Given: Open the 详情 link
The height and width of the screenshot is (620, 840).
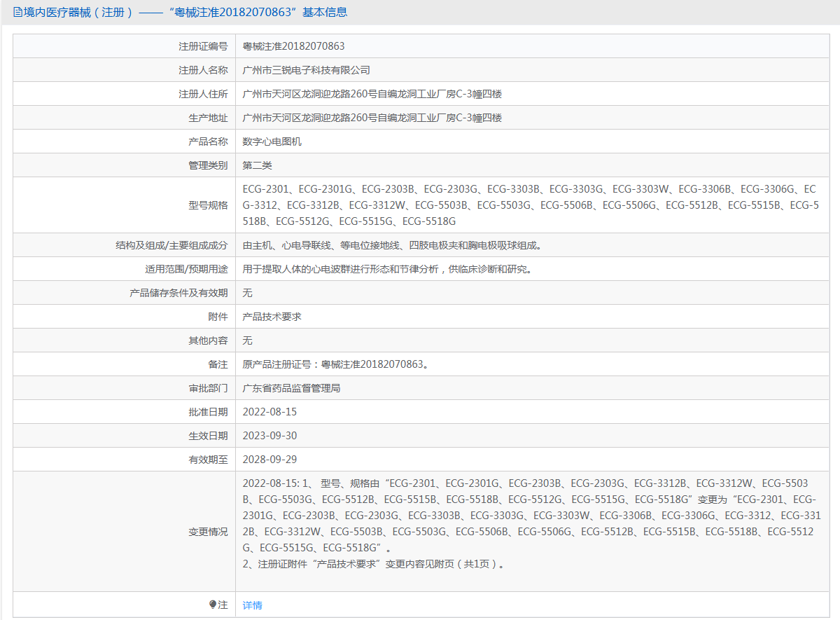Looking at the screenshot, I should [x=252, y=605].
